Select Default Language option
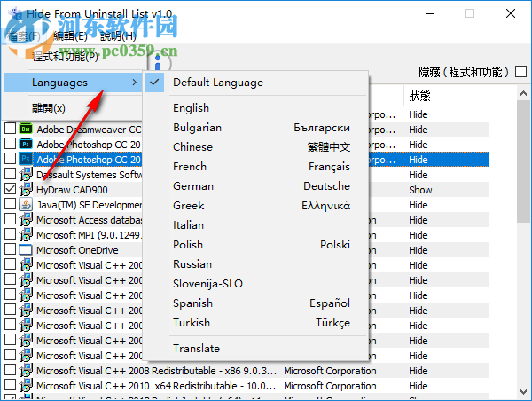This screenshot has height=401, width=532. click(256, 83)
